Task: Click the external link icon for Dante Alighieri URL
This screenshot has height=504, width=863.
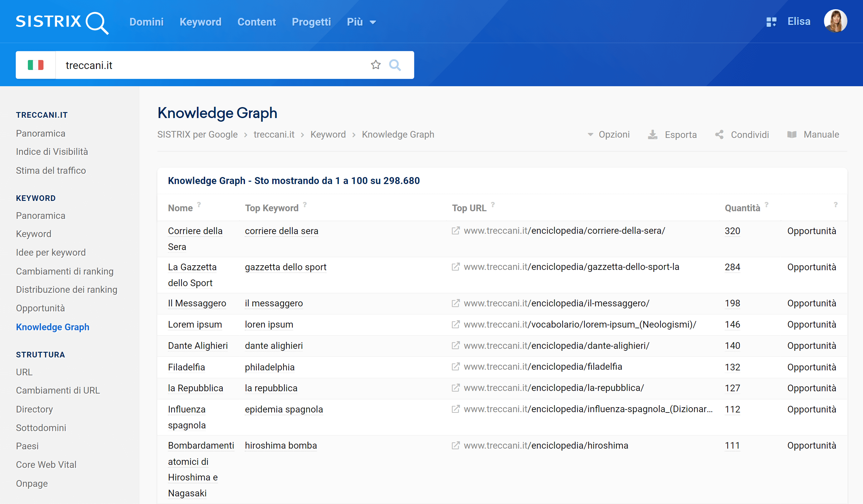Action: [456, 345]
